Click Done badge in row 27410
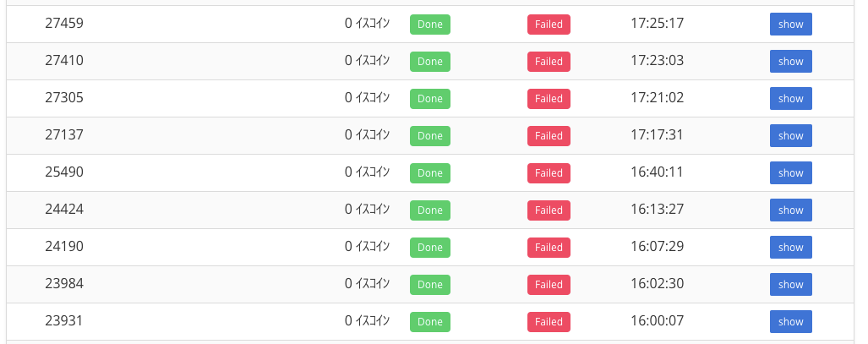This screenshot has height=344, width=868. click(430, 62)
